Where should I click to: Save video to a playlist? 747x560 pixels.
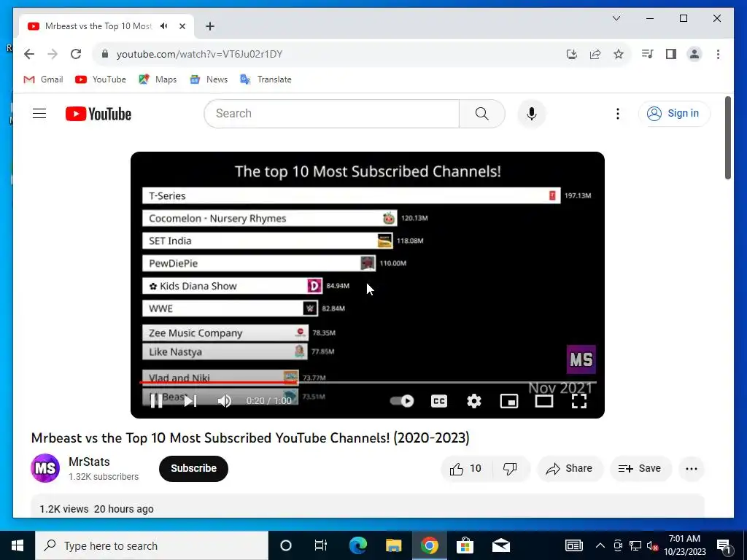click(x=640, y=469)
